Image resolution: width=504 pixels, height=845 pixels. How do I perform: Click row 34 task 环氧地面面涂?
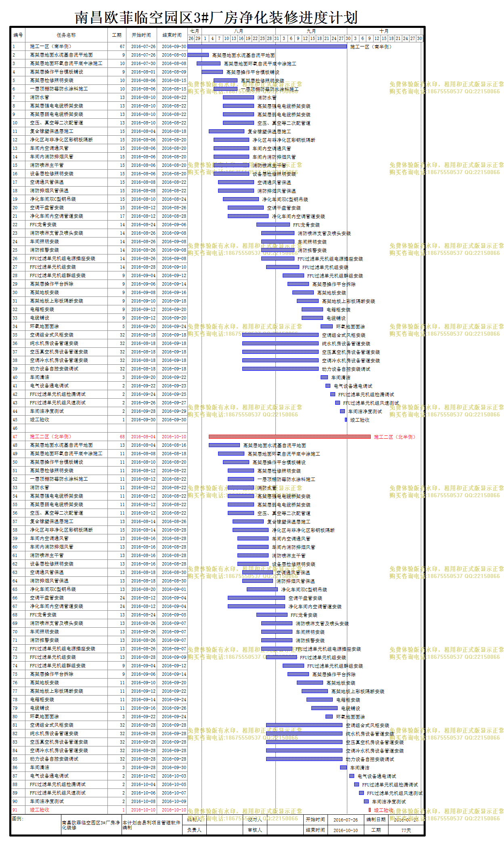coord(44,326)
